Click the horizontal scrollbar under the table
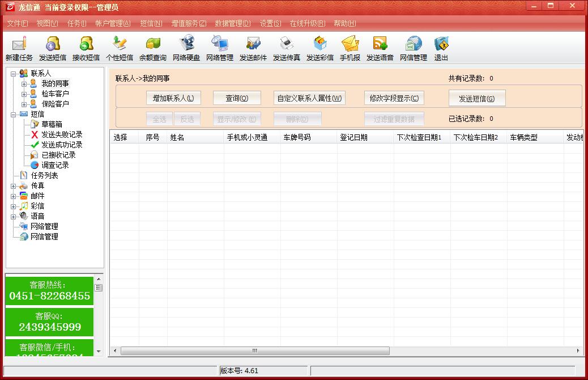The height and width of the screenshot is (380, 588). pyautogui.click(x=255, y=351)
